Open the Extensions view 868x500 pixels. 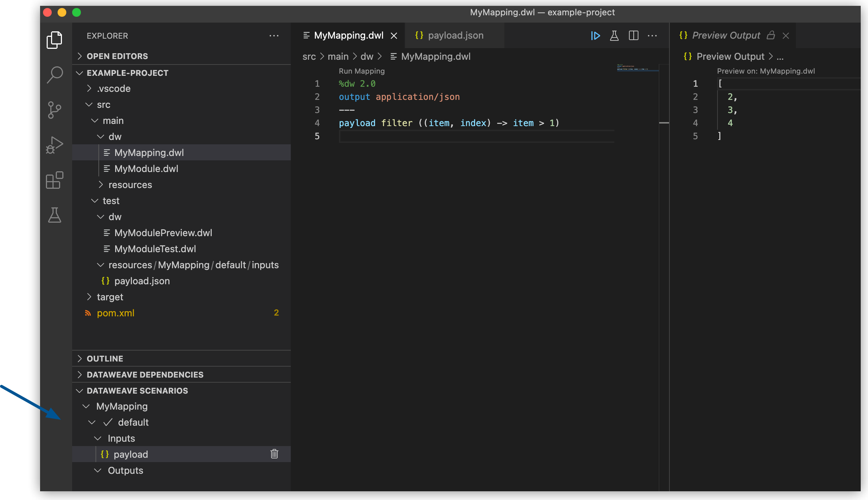point(55,180)
